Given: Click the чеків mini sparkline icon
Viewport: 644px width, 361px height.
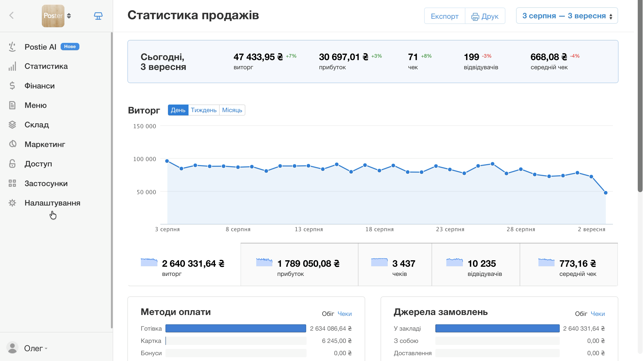Looking at the screenshot, I should [379, 262].
